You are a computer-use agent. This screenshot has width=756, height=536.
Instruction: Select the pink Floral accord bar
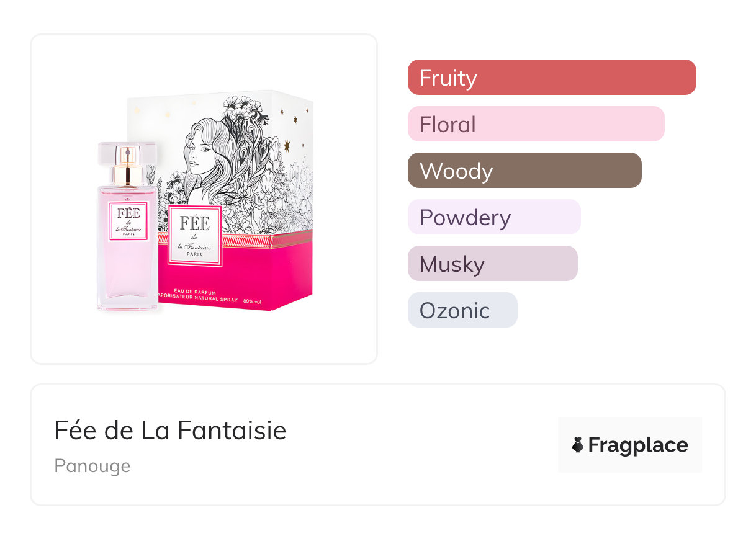[536, 124]
